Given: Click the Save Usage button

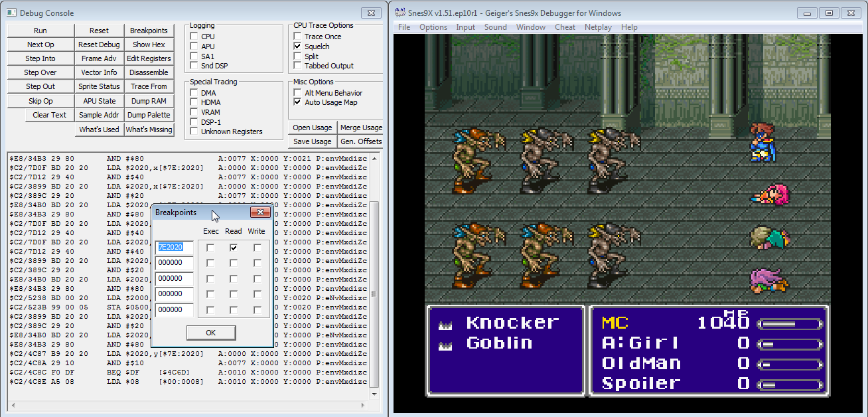Looking at the screenshot, I should [x=312, y=141].
